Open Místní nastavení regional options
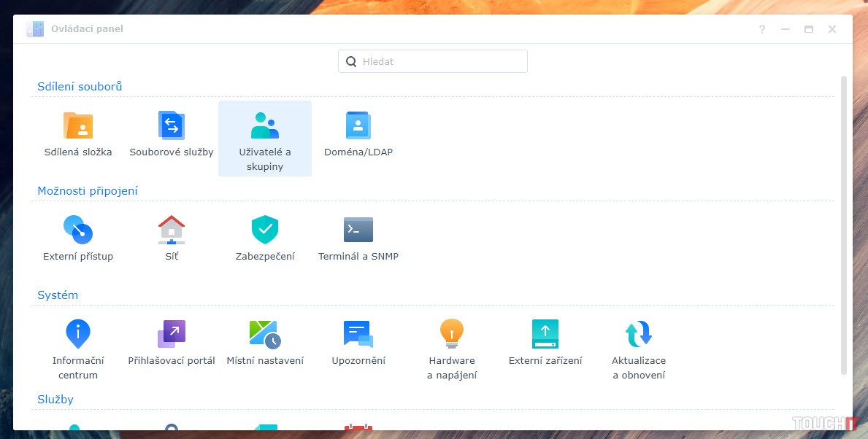868x439 pixels. coord(265,335)
